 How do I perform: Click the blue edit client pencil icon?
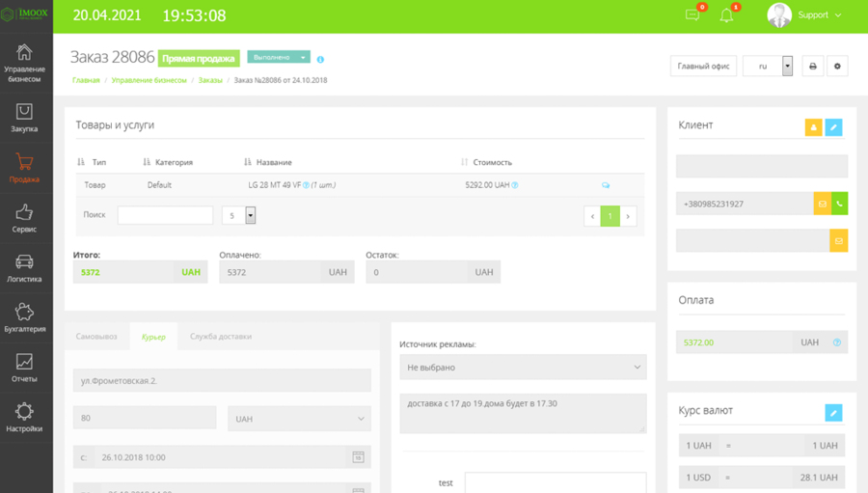point(834,127)
